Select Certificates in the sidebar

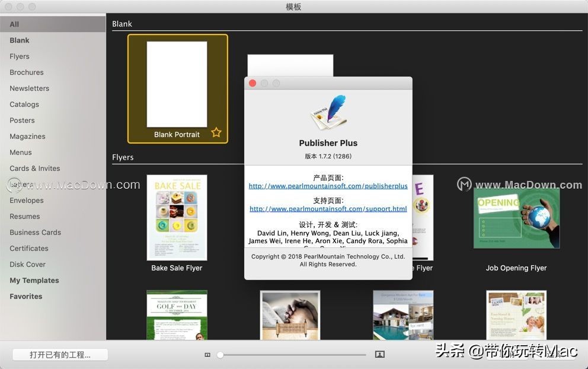click(28, 248)
